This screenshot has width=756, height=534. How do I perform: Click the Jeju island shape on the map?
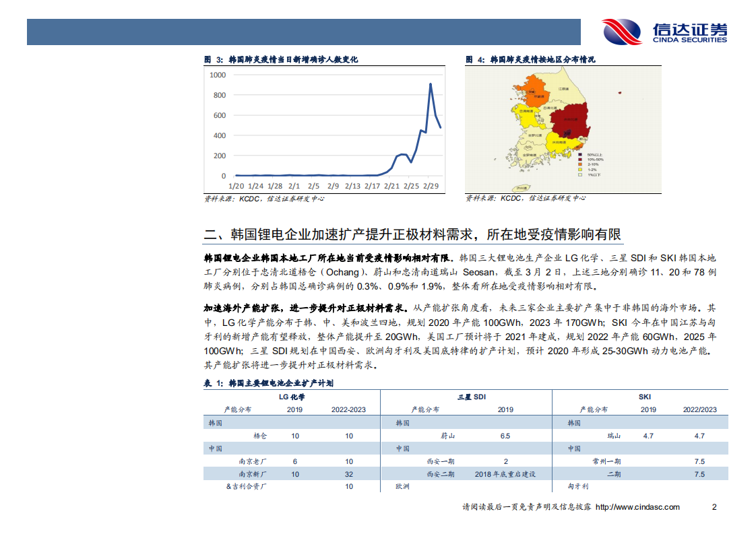pyautogui.click(x=522, y=187)
